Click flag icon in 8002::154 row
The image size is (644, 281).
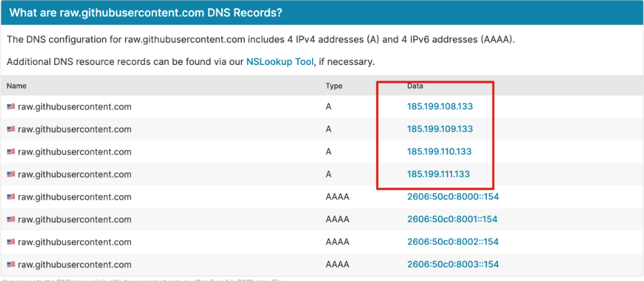[11, 242]
